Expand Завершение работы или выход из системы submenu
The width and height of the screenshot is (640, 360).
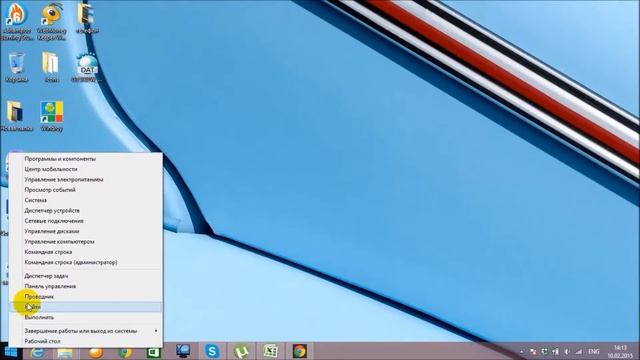coord(86,331)
